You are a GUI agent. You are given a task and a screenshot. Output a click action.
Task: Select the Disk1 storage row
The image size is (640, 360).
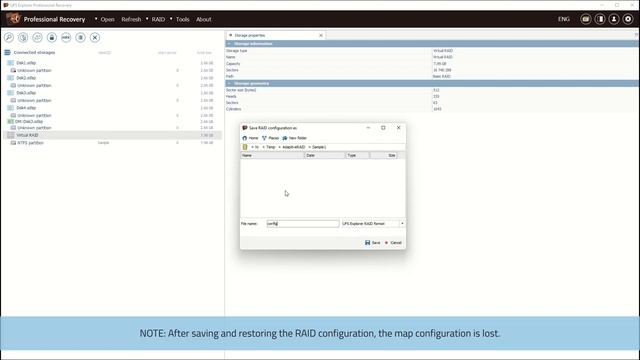click(112, 63)
